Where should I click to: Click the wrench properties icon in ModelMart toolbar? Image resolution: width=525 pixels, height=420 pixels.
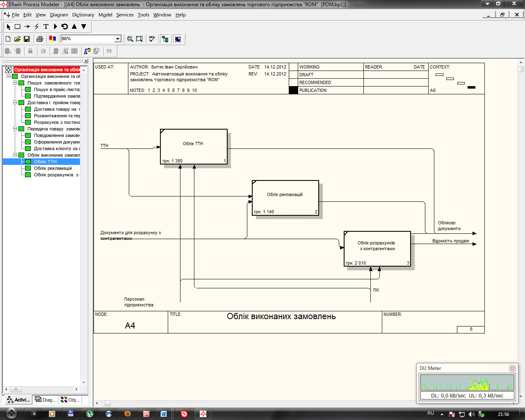[x=97, y=51]
